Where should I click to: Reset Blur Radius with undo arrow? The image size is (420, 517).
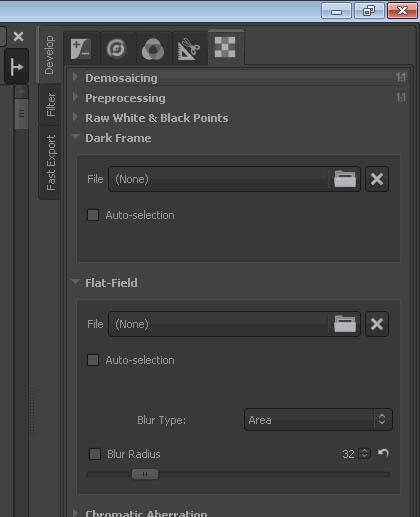[x=383, y=453]
